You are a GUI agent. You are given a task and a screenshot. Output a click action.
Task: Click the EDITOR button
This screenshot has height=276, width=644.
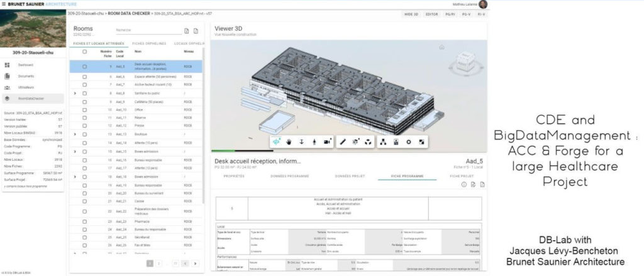point(431,14)
